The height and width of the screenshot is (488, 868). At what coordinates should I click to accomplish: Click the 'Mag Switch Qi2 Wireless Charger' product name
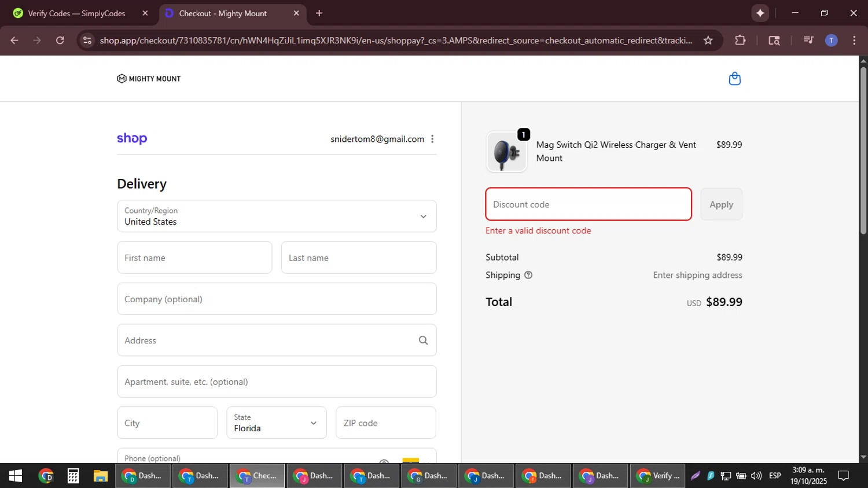pos(616,151)
